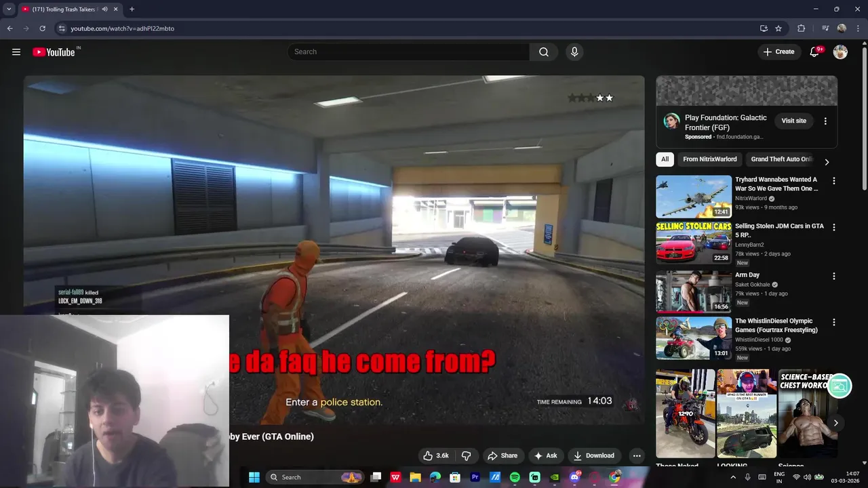Open options for Arm Day video

coord(834,276)
